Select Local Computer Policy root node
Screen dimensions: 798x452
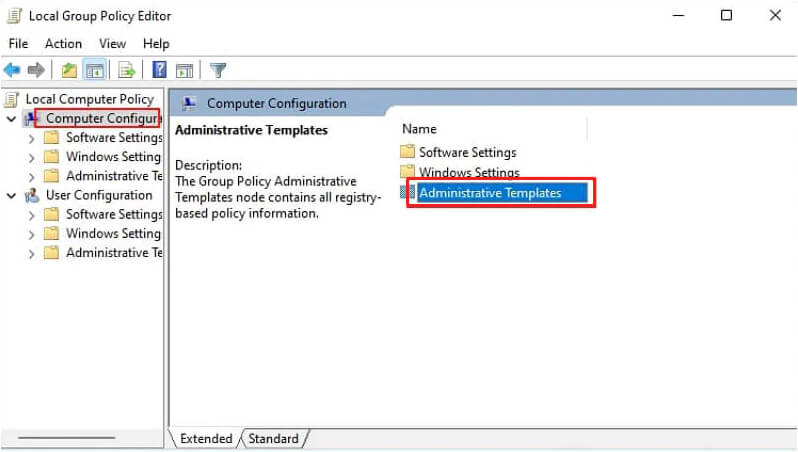tap(90, 99)
